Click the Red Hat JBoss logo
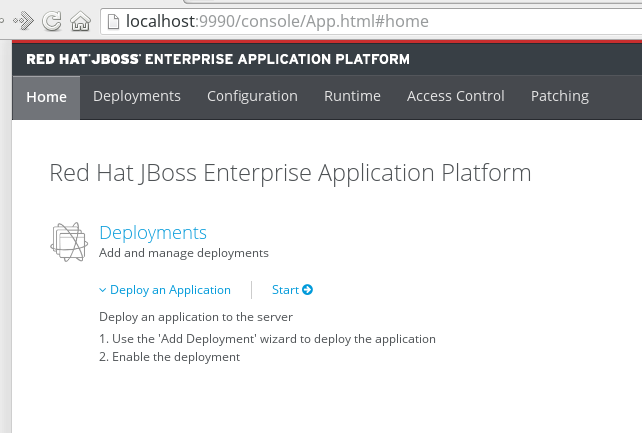 tap(84, 59)
